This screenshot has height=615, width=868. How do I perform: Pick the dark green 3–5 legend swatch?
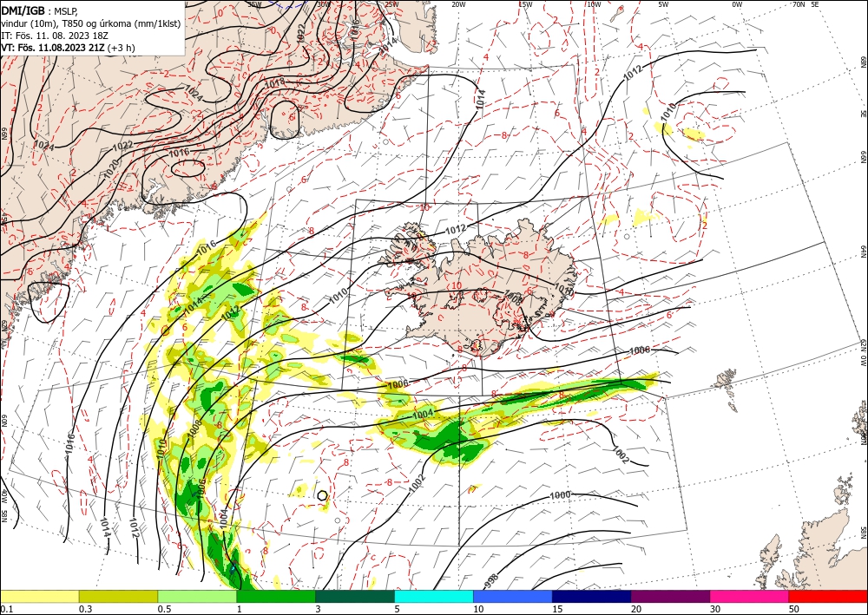click(x=355, y=597)
